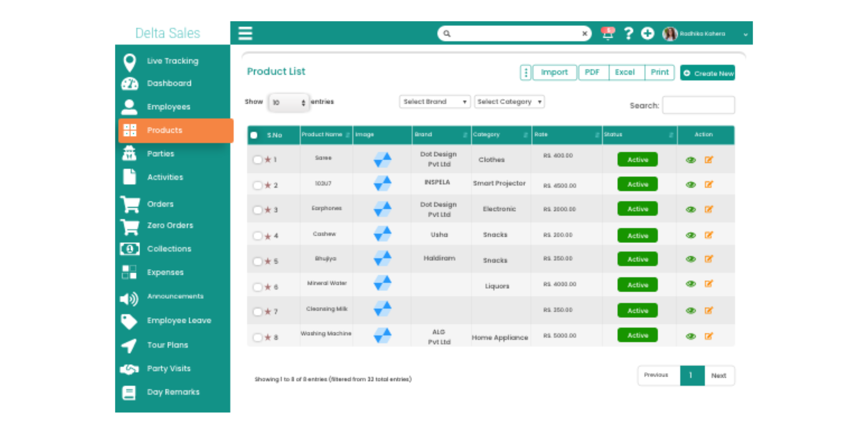Expand the Select Category dropdown
Viewport: 868px width, 434px height.
(x=509, y=102)
